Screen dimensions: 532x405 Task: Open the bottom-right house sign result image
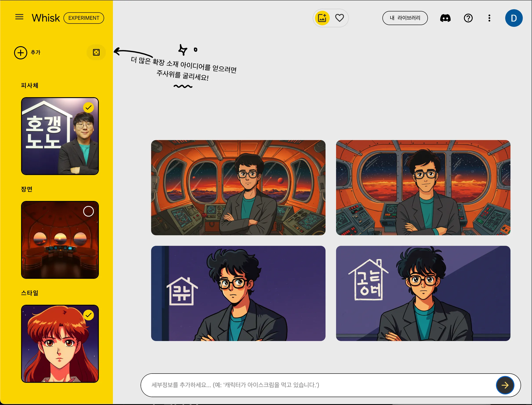(x=423, y=293)
